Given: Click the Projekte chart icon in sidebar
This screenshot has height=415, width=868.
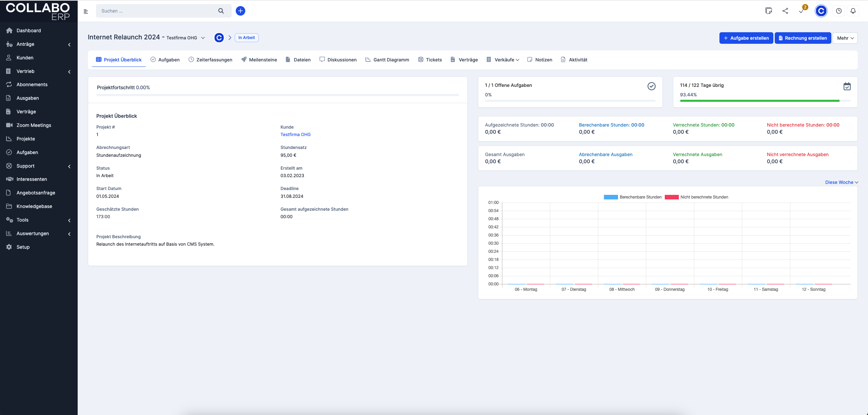Looking at the screenshot, I should pyautogui.click(x=9, y=139).
